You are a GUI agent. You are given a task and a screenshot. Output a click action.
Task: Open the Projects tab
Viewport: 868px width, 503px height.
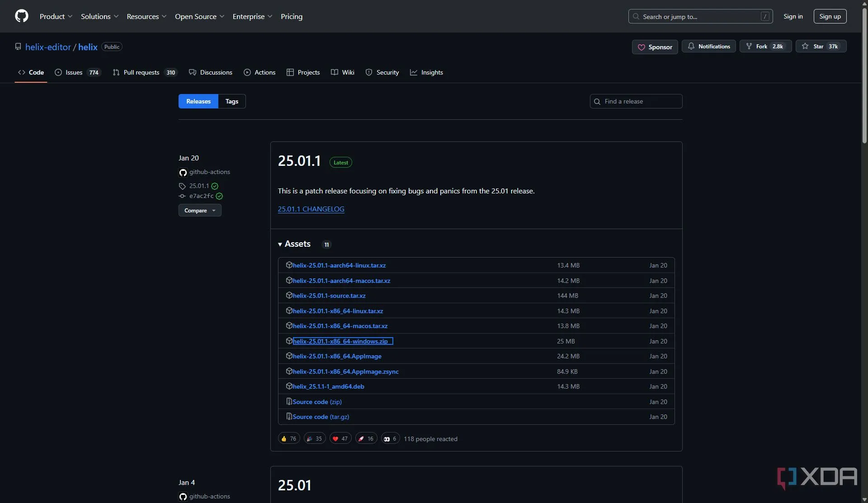pyautogui.click(x=303, y=72)
